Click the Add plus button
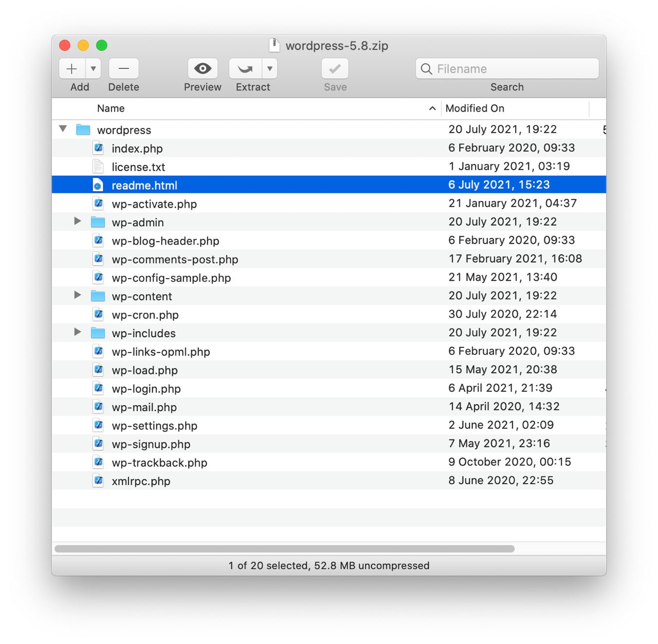 (x=72, y=68)
